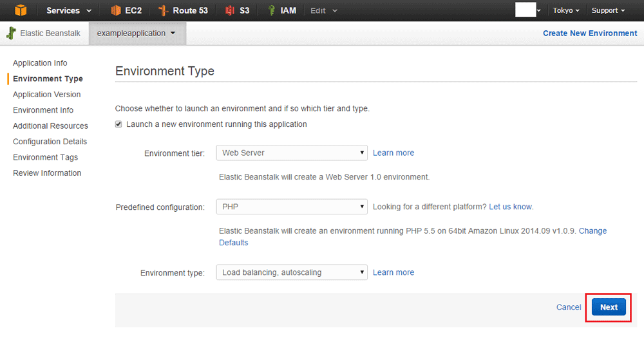Go to Additional Resources step
The image size is (644, 338).
[x=50, y=126]
